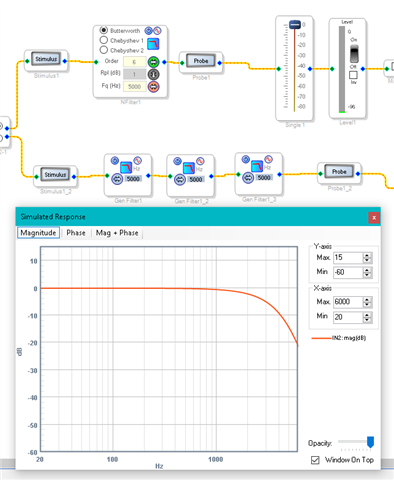Click the lowpass filter icon in Gen Filter1
Image resolution: width=394 pixels, height=480 pixels.
pyautogui.click(x=126, y=167)
